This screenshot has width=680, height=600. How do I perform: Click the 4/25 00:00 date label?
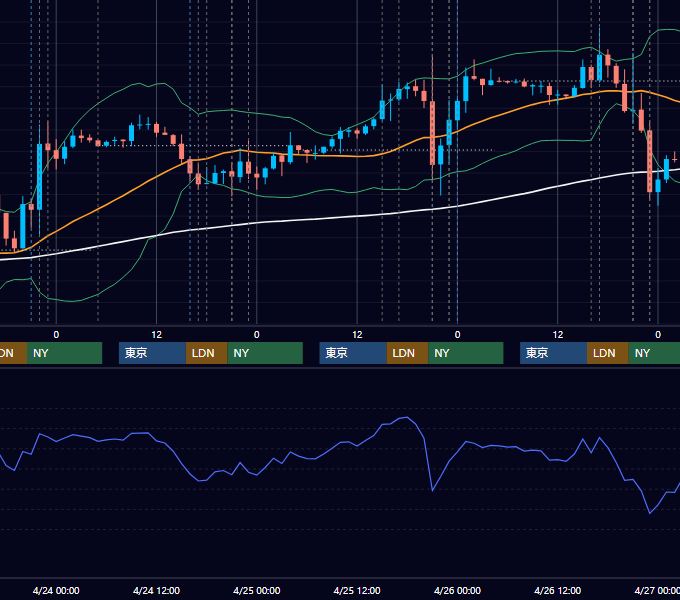coord(257,590)
